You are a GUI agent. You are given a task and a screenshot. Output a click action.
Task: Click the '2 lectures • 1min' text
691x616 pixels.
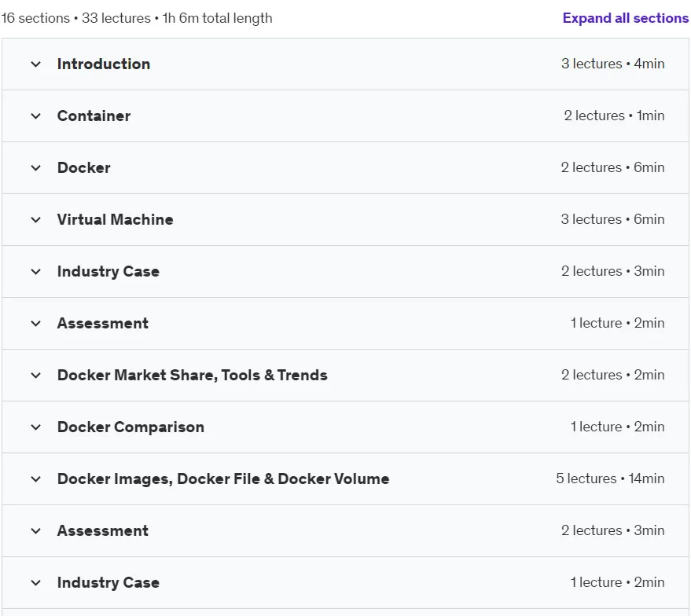(614, 115)
